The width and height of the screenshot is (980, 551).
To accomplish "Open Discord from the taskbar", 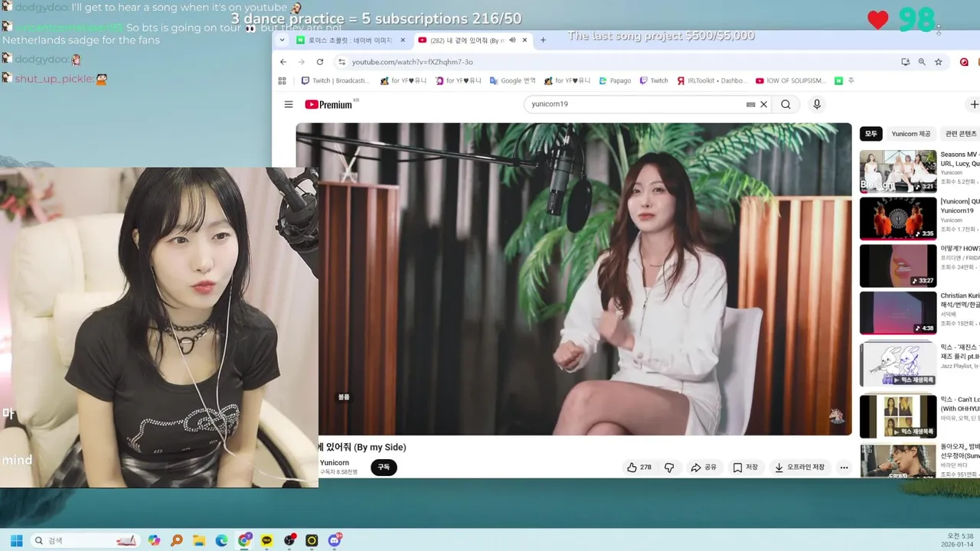I will pos(335,540).
